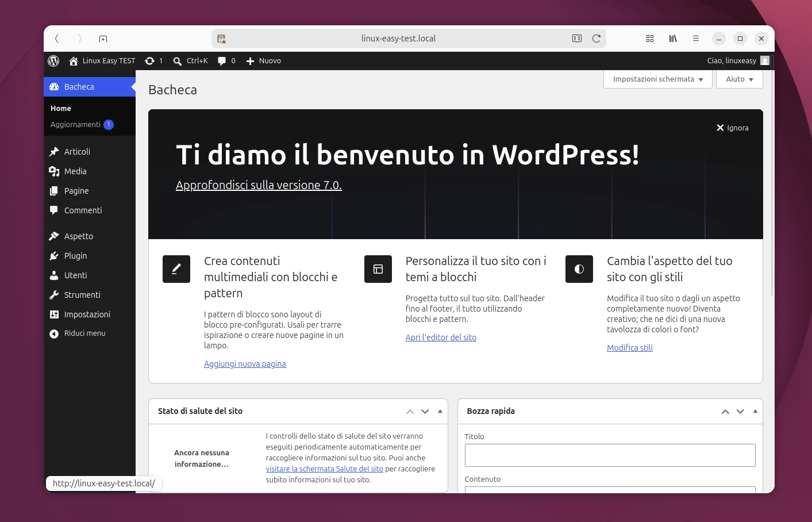Open Pagine in the sidebar
The image size is (812, 522).
pos(90,191)
